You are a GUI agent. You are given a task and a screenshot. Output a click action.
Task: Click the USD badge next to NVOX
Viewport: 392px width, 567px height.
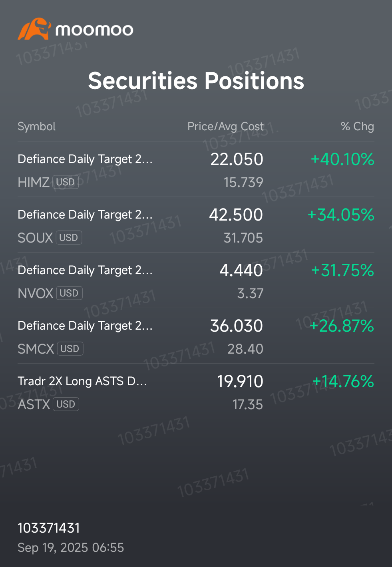click(69, 293)
